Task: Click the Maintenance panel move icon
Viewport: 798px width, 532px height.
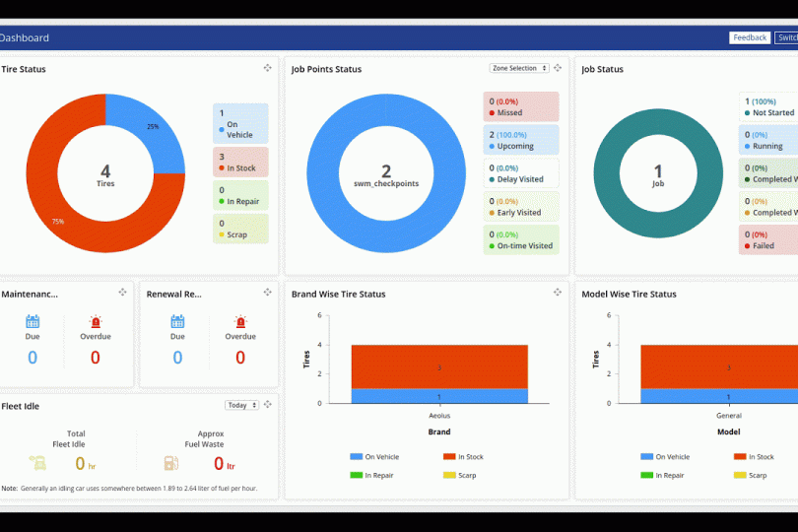Action: 122,293
